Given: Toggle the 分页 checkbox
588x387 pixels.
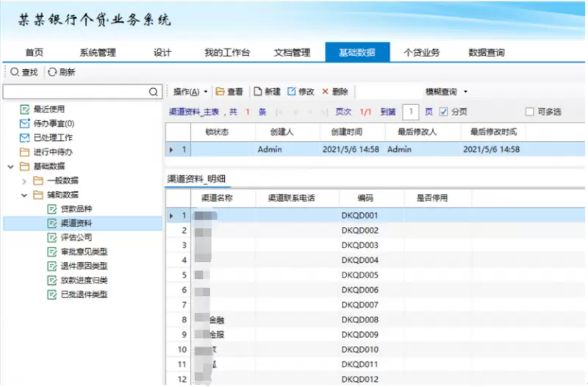Looking at the screenshot, I should (x=443, y=112).
